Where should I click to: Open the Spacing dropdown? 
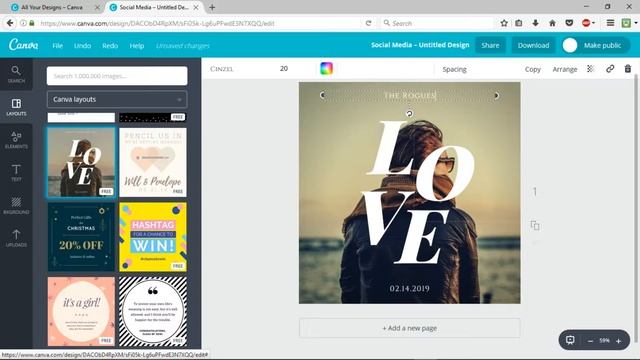[x=454, y=69]
